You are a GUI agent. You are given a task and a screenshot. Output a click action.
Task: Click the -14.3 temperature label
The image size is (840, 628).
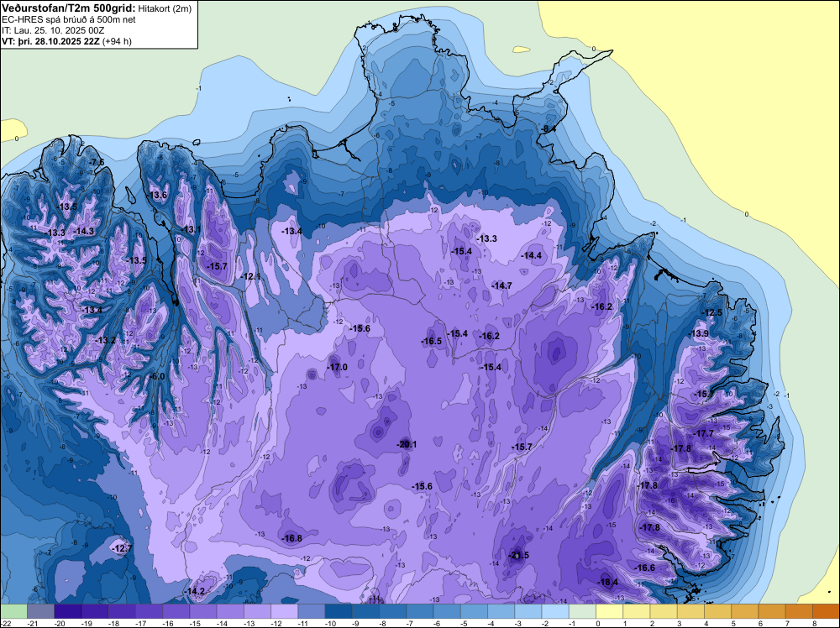pos(83,231)
